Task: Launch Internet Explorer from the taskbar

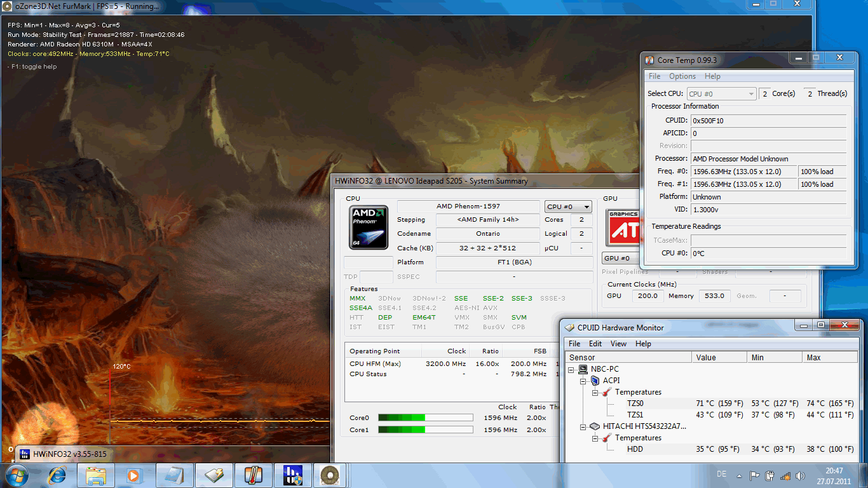Action: pyautogui.click(x=58, y=475)
